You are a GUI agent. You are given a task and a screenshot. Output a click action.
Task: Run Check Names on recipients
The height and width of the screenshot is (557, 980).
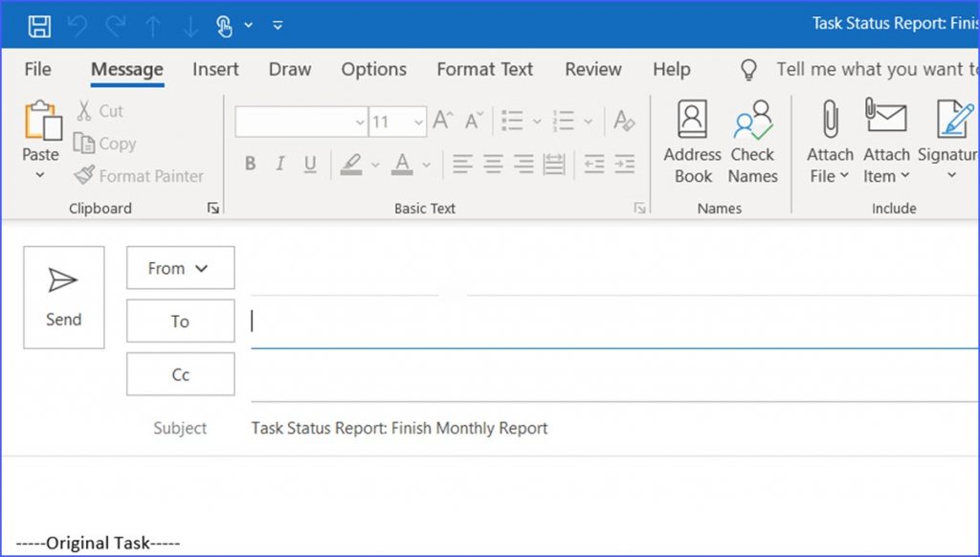tap(753, 139)
